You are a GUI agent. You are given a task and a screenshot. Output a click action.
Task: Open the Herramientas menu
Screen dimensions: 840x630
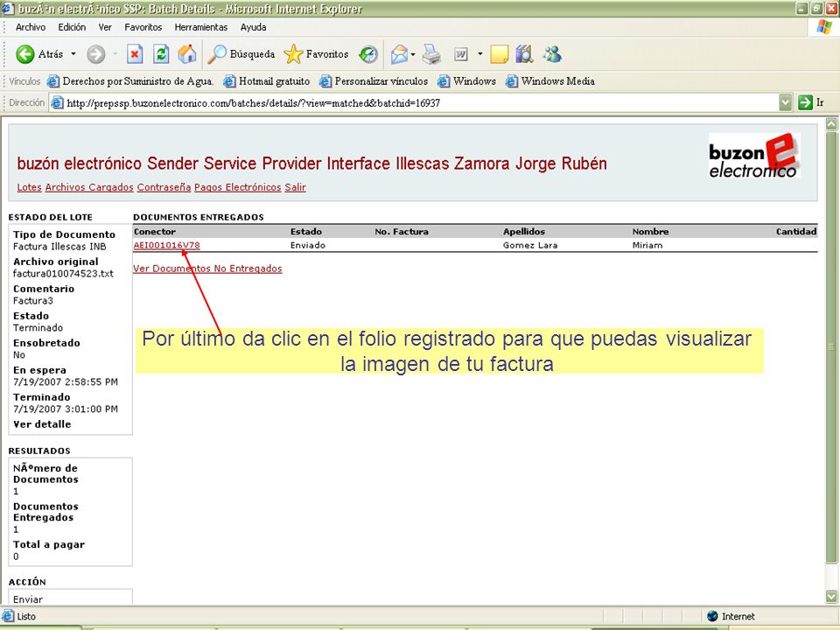pos(201,27)
